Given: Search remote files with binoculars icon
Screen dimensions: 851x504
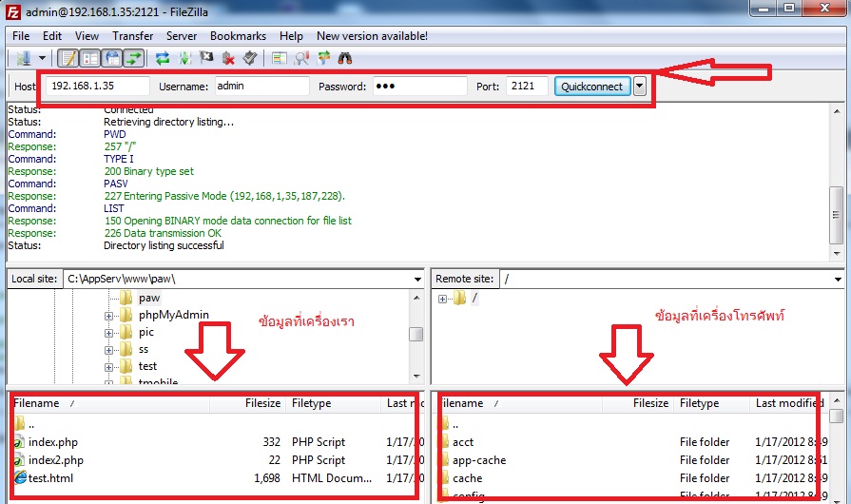Looking at the screenshot, I should (x=345, y=58).
